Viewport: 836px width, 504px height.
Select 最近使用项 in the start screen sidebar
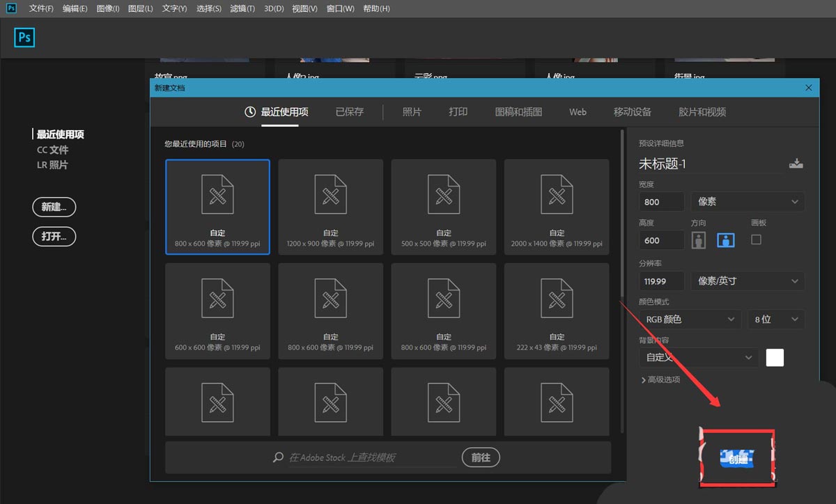[x=60, y=134]
